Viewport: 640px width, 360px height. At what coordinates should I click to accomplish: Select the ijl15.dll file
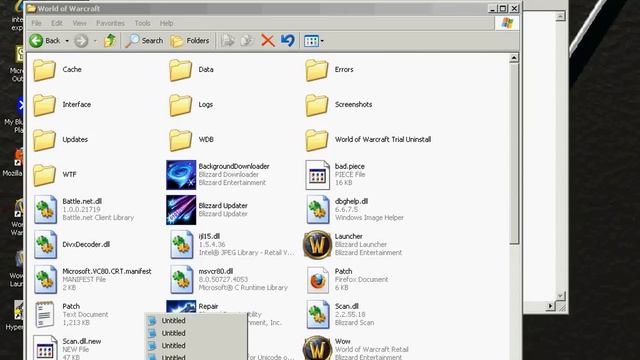(232, 244)
